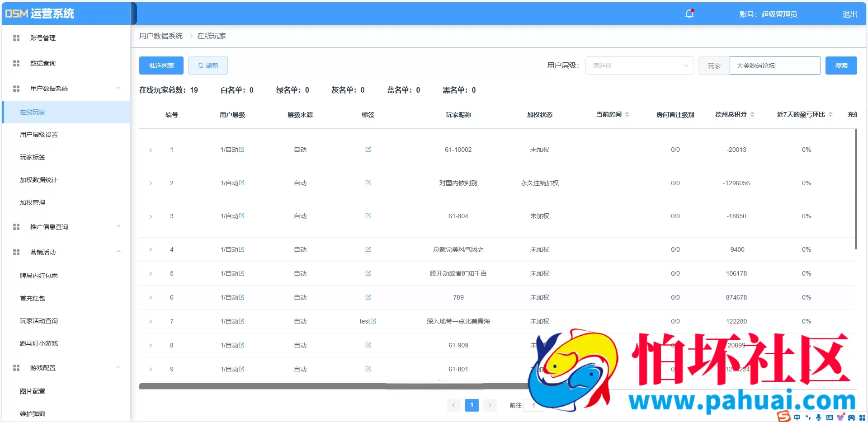Viewport: 868px width, 422px height.
Task: Click score value -1296056
Action: tap(736, 183)
